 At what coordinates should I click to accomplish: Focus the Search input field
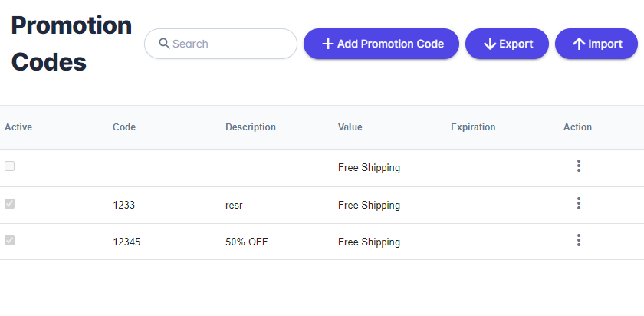coord(221,44)
